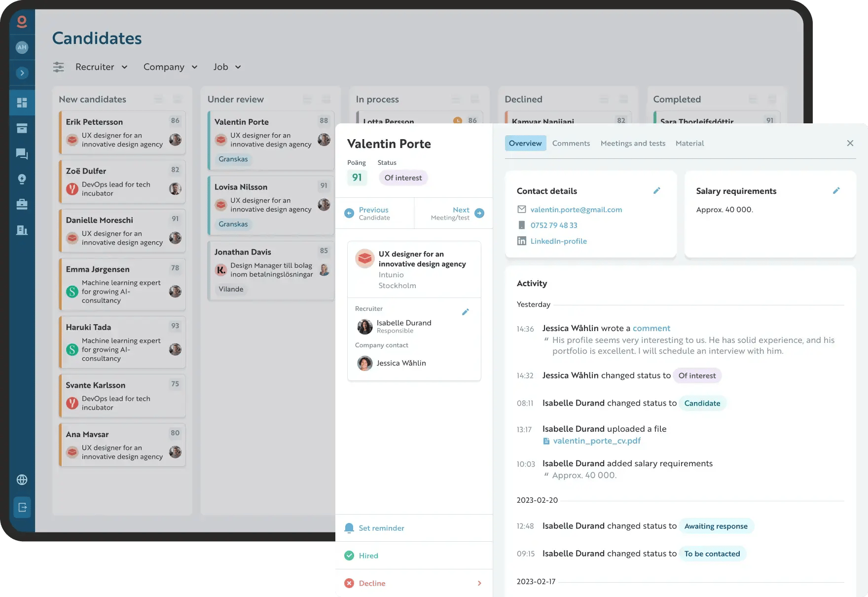
Task: Click the globe language icon in sidebar
Action: (x=22, y=480)
